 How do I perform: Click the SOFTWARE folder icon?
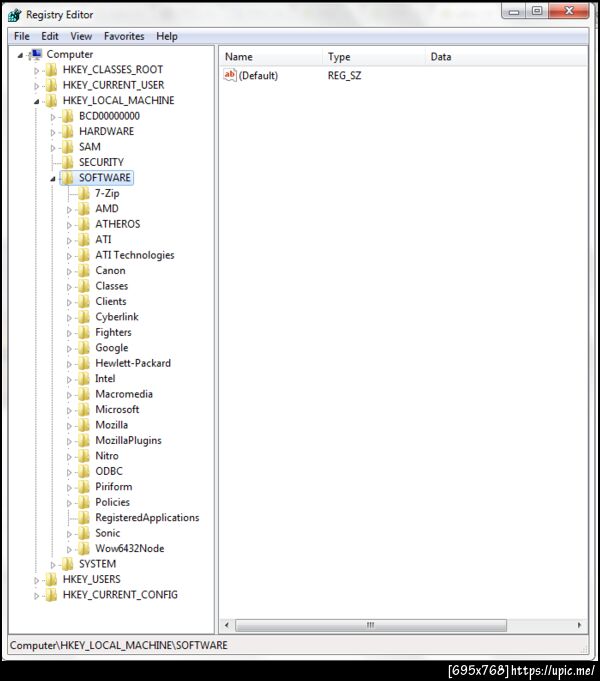[67, 178]
